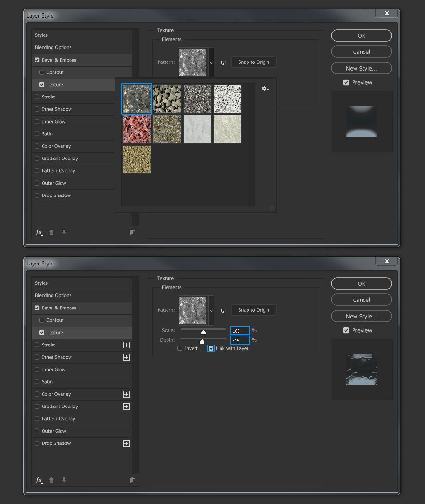Screen dimensions: 425x504
Task: Click the Depth slider handle
Action: [202, 341]
